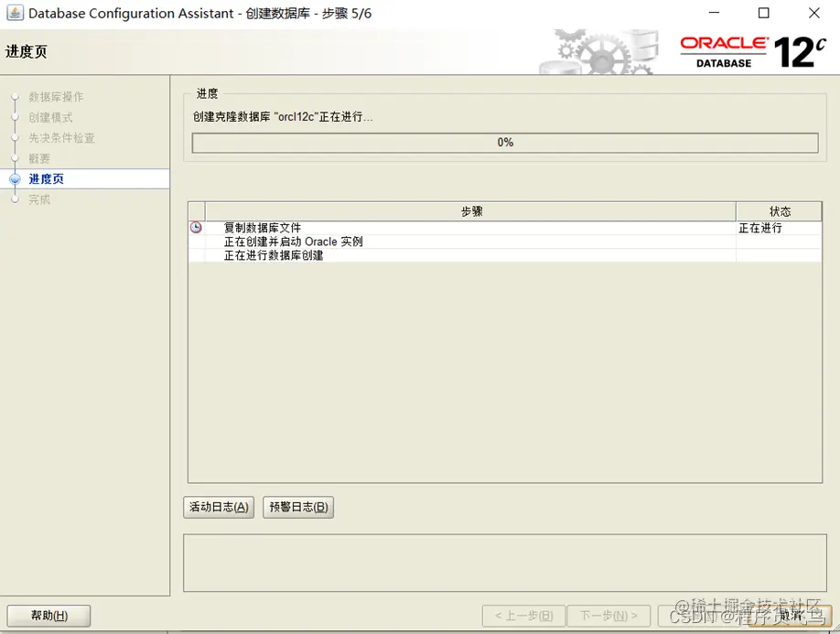Click the 0% progress bar
Viewport: 840px width, 634px height.
click(x=505, y=143)
